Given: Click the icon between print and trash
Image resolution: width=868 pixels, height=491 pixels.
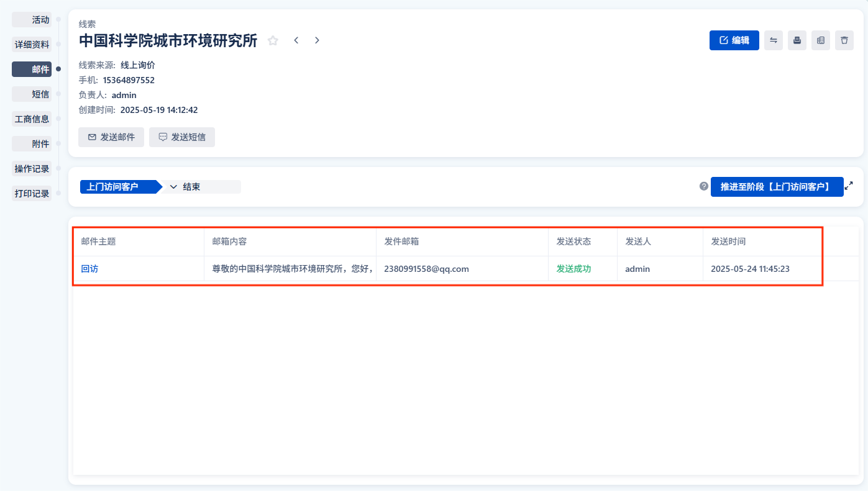Looking at the screenshot, I should (821, 40).
